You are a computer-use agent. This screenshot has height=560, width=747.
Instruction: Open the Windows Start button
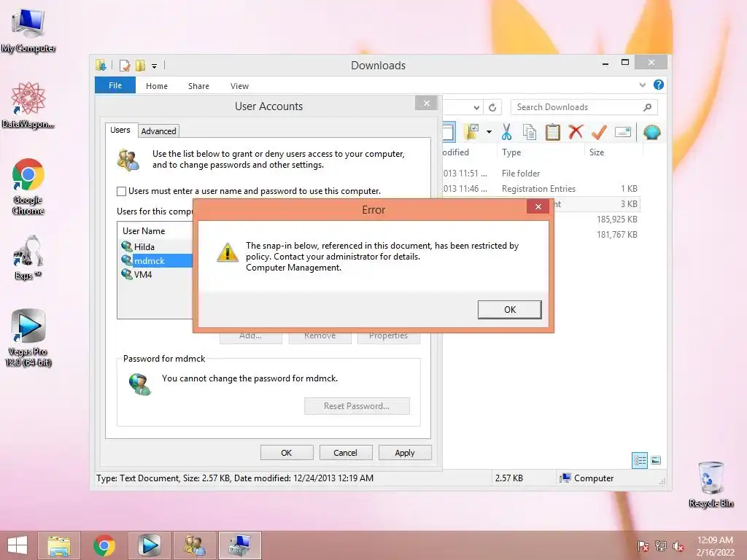(x=18, y=545)
